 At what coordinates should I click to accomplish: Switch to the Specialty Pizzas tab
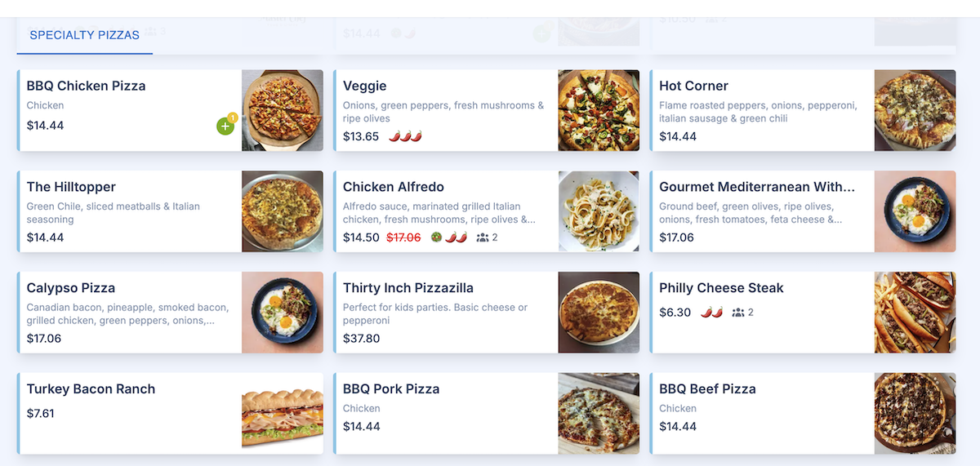pos(84,35)
